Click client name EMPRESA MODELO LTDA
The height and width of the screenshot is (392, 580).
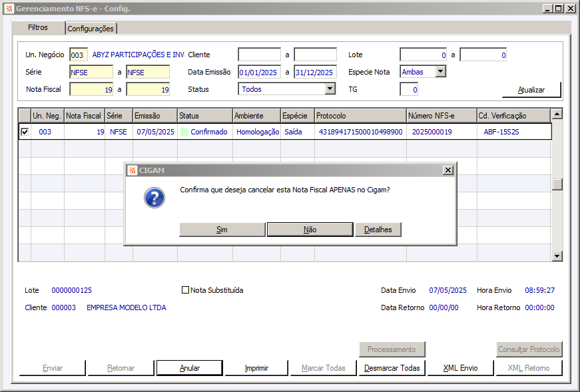click(126, 307)
